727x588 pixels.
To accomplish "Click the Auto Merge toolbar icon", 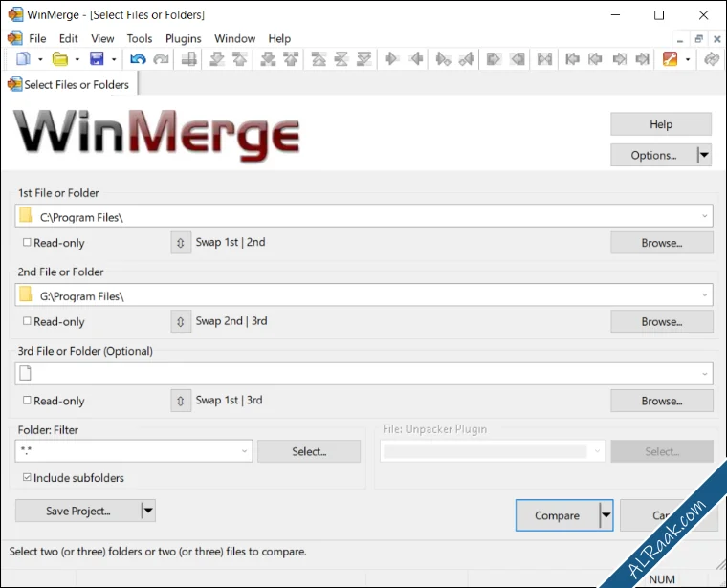I will pos(545,59).
